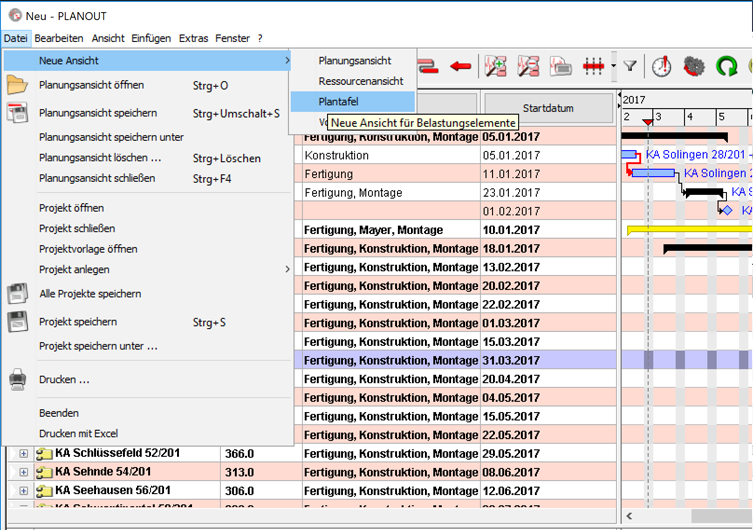Click the red left arrow toolbar icon

pos(461,66)
